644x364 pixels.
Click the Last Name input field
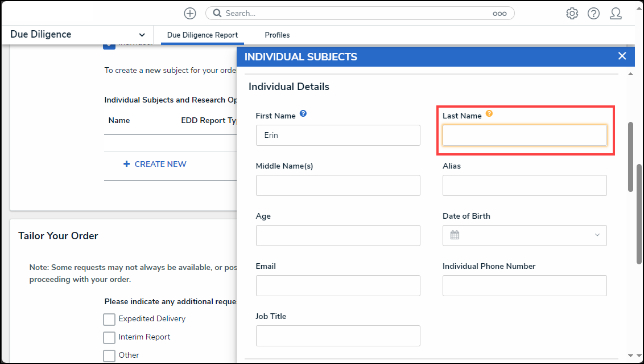coord(525,136)
